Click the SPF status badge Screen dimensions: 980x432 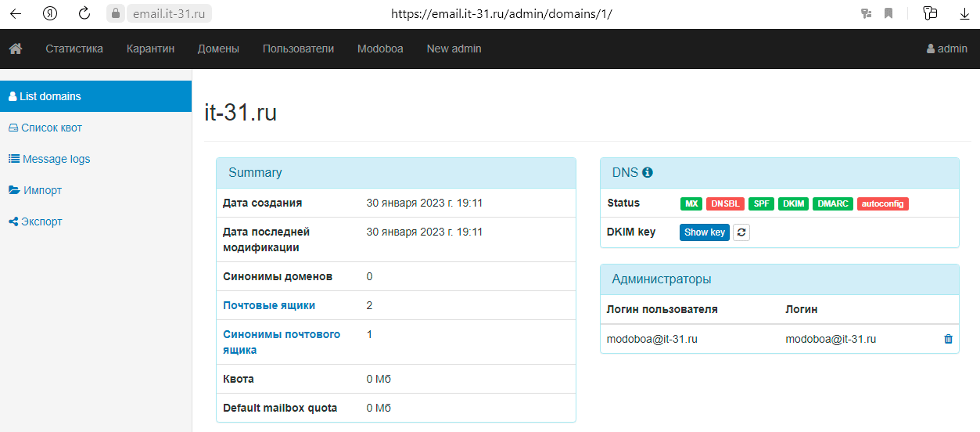click(762, 203)
